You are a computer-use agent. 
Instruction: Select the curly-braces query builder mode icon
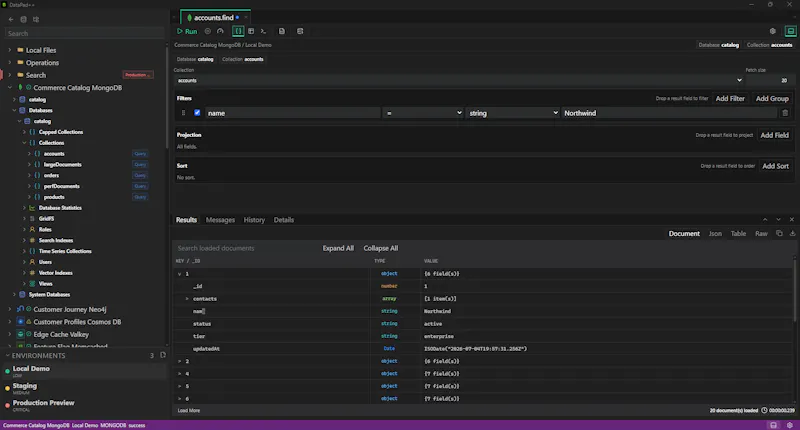pyautogui.click(x=238, y=31)
